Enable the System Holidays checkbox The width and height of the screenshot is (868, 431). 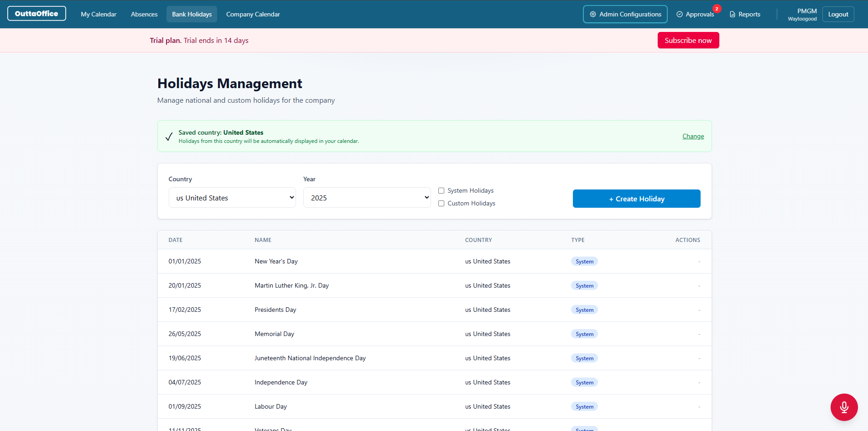[x=441, y=190]
